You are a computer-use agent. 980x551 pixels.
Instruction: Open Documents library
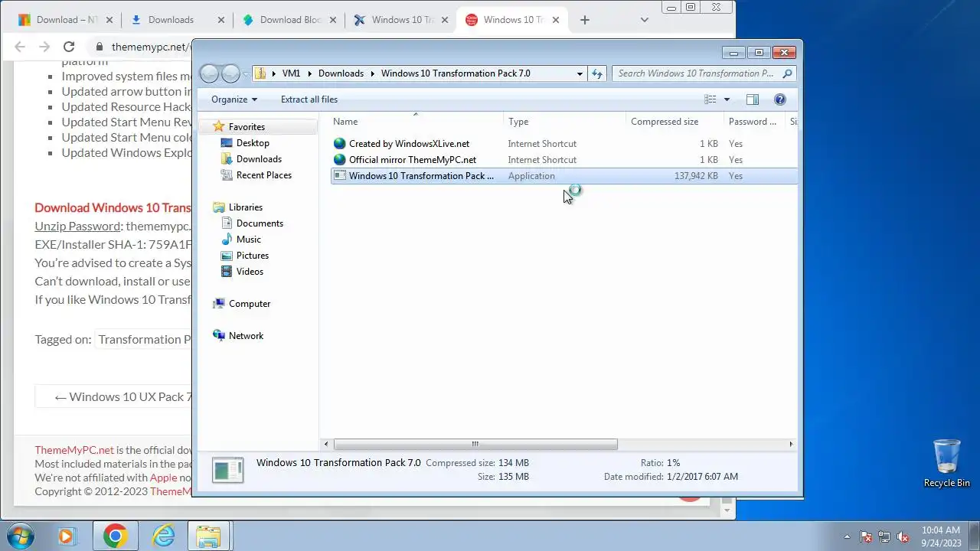(260, 223)
